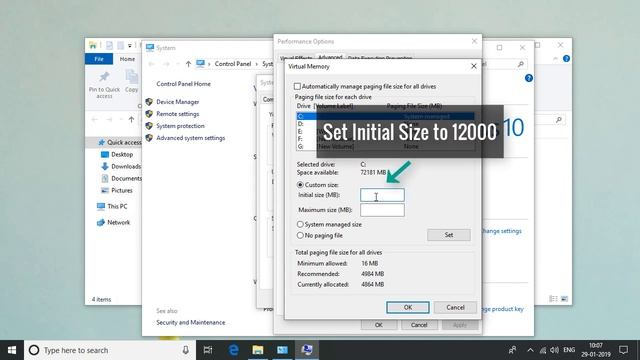The height and width of the screenshot is (360, 640).
Task: Open the Action Center notifications icon
Action: click(623, 350)
